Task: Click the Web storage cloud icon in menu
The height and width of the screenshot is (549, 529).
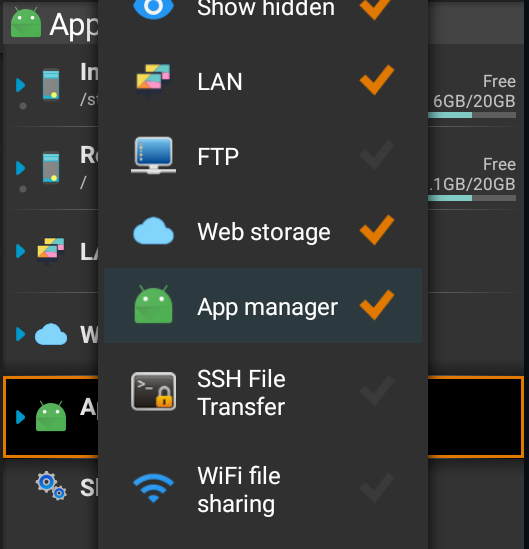Action: click(x=153, y=231)
